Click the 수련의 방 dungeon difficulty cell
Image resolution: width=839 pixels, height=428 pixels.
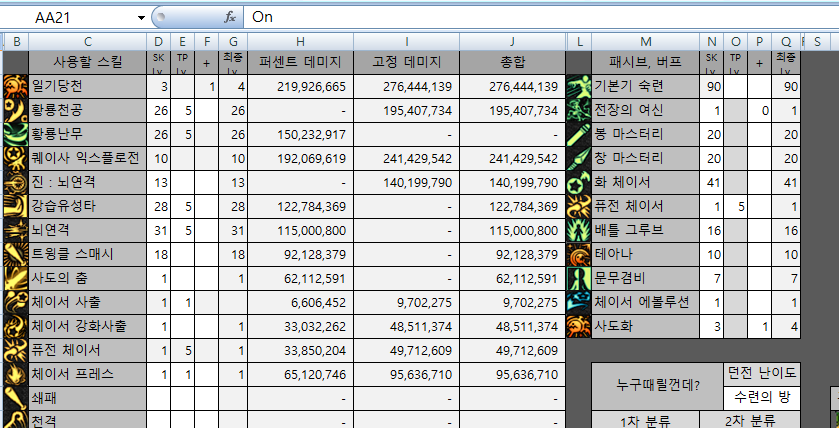763,397
